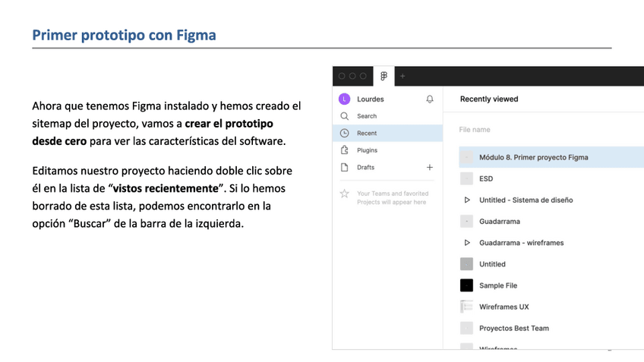Click the star favorites icon

pyautogui.click(x=344, y=194)
